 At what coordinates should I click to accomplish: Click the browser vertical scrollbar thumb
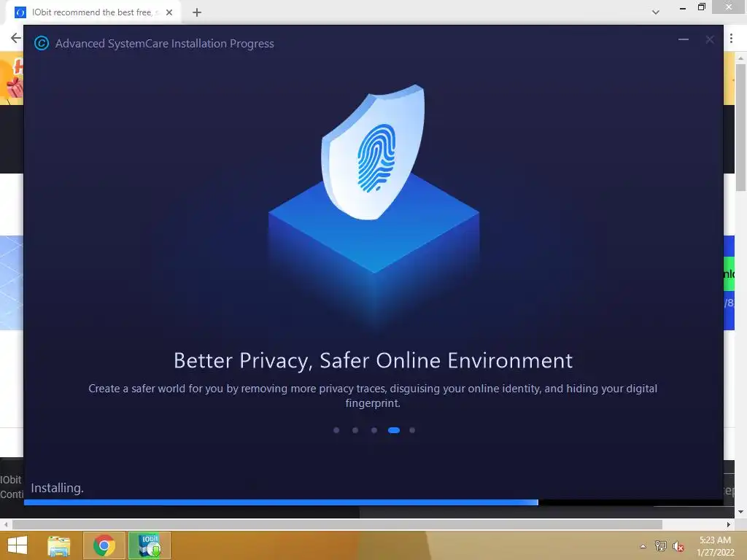click(740, 128)
